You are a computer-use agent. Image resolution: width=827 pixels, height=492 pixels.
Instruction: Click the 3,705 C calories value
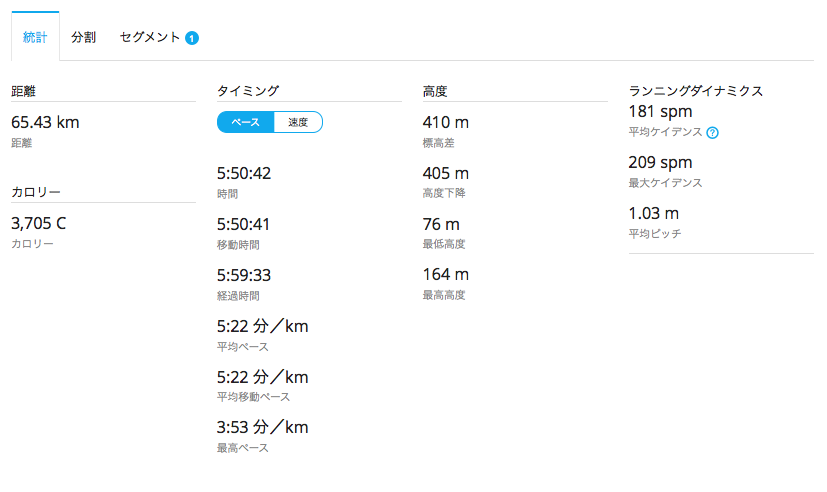pos(39,224)
